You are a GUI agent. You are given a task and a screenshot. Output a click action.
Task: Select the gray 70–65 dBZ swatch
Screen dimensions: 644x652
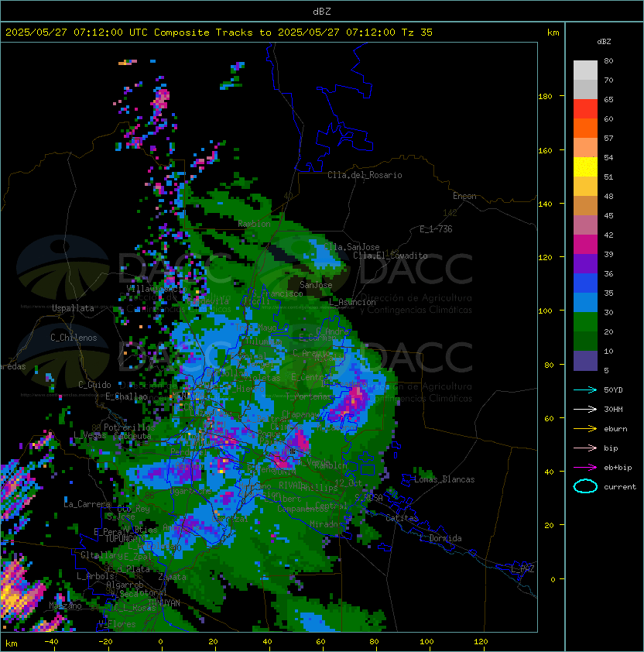[585, 89]
